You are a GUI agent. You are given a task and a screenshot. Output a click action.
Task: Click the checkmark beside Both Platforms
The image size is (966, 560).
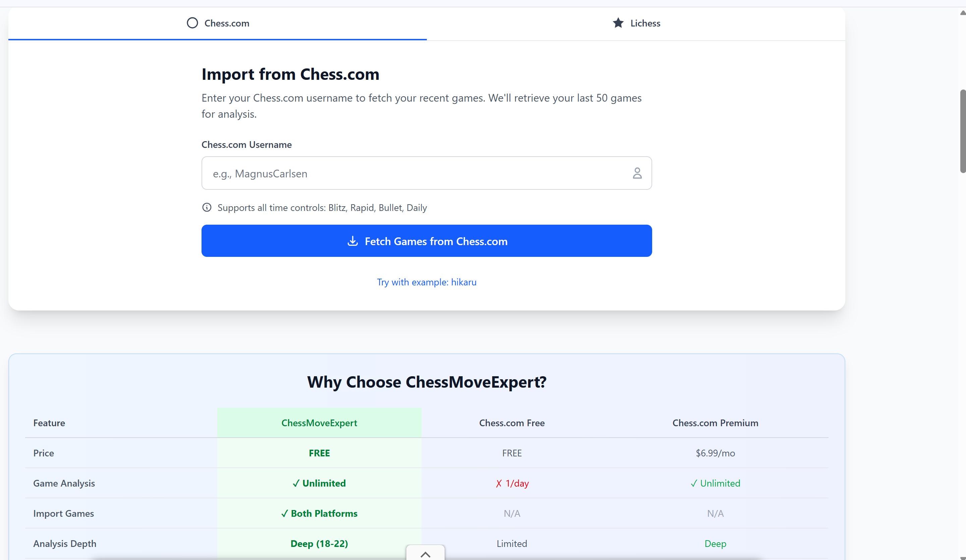click(x=284, y=514)
